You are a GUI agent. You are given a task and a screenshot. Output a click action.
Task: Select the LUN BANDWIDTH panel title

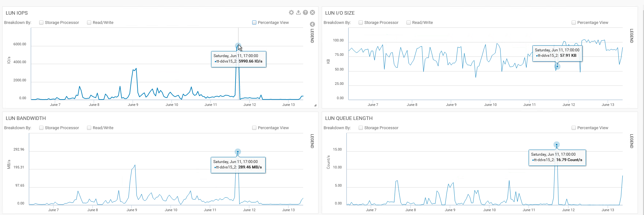click(x=26, y=118)
